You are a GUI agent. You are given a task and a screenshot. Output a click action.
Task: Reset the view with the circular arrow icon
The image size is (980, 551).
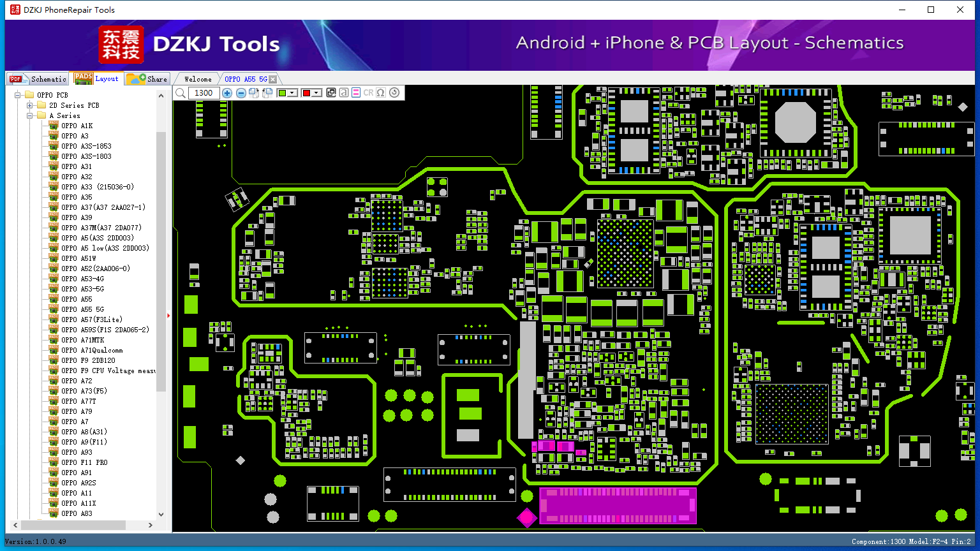point(394,93)
